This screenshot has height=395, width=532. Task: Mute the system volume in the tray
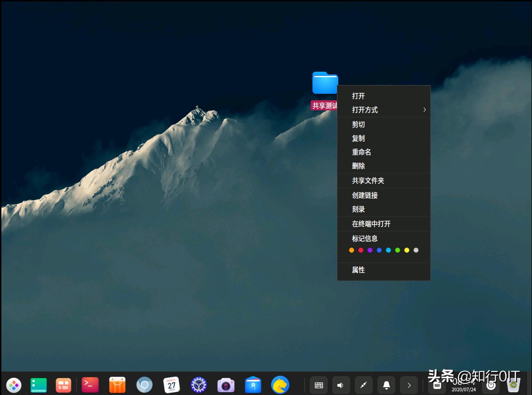pos(341,385)
